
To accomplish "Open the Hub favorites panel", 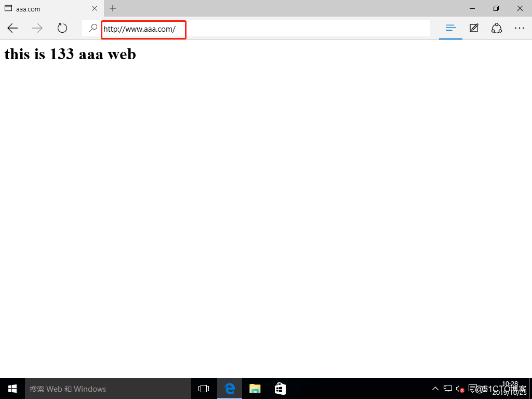I will [450, 28].
